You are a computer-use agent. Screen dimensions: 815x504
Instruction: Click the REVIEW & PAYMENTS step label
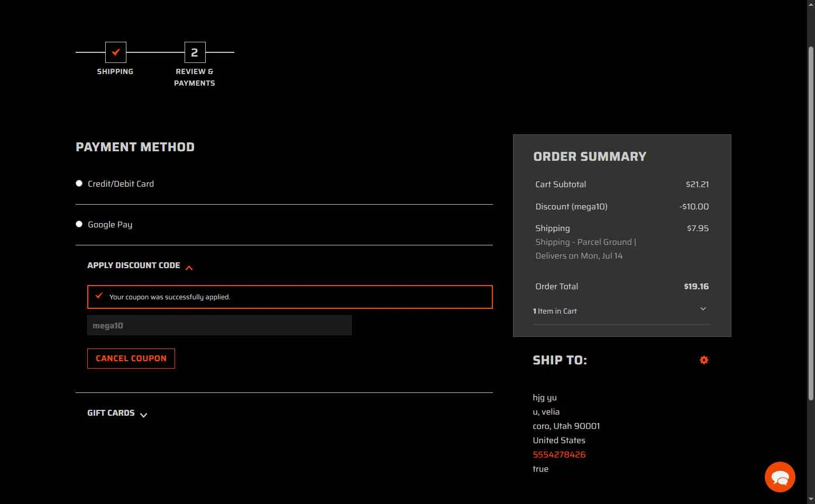coord(195,77)
